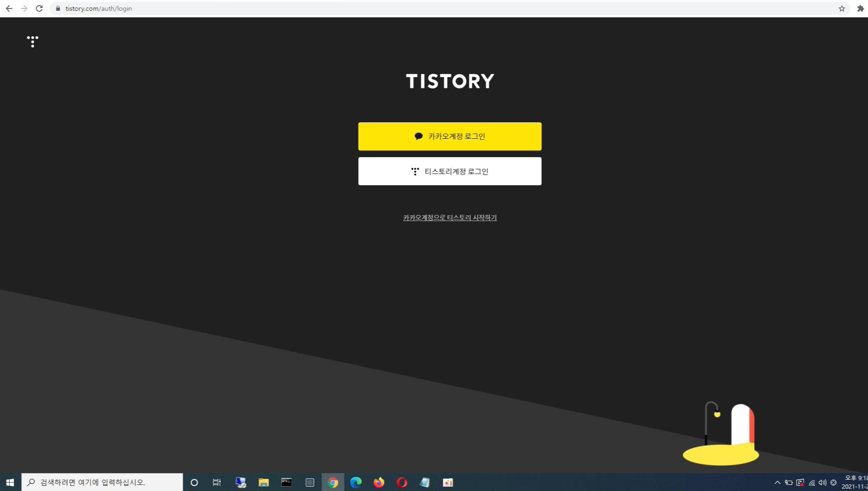Click the circled X tray icon
Screen dimensions: 868x491
pyautogui.click(x=833, y=482)
